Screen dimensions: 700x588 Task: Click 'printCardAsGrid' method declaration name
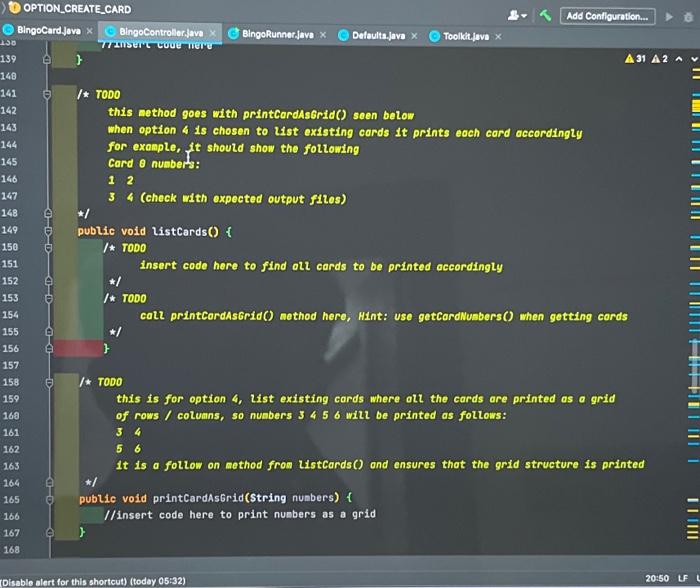(198, 498)
